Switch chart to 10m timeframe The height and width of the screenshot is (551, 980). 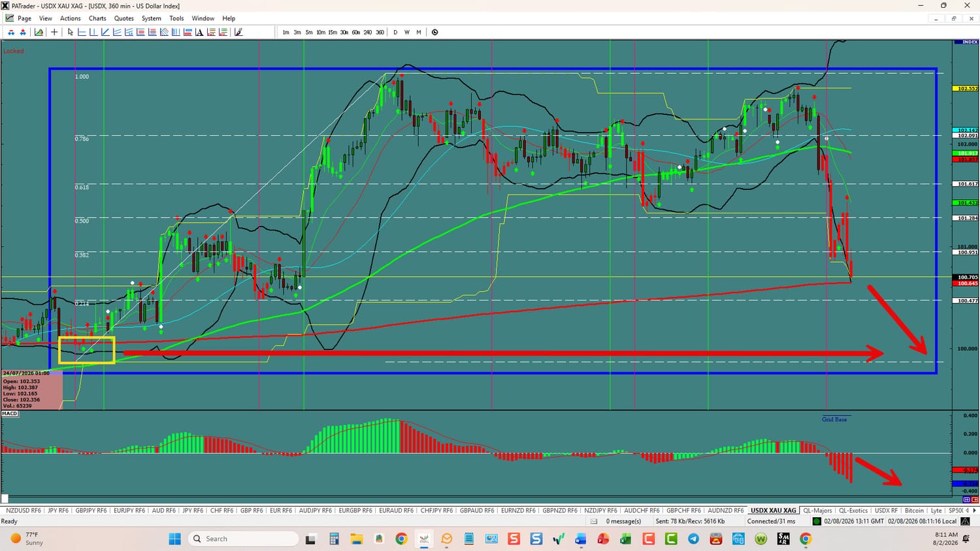(x=321, y=32)
